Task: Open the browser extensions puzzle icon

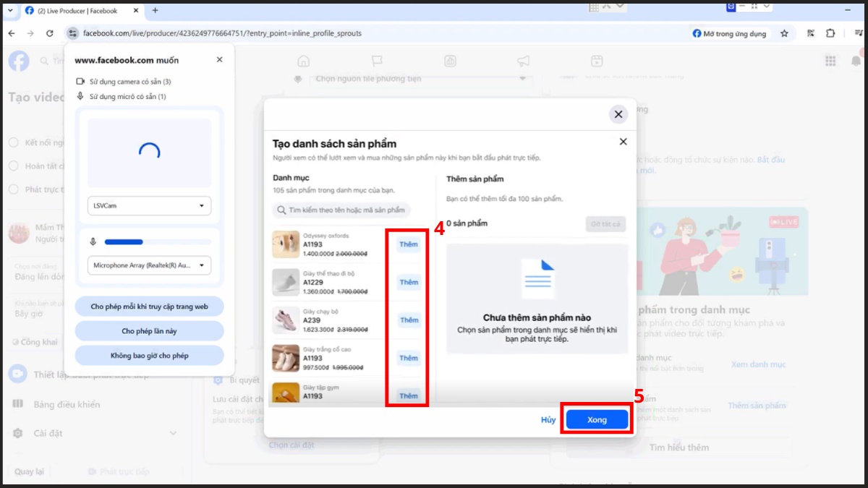Action: [830, 33]
